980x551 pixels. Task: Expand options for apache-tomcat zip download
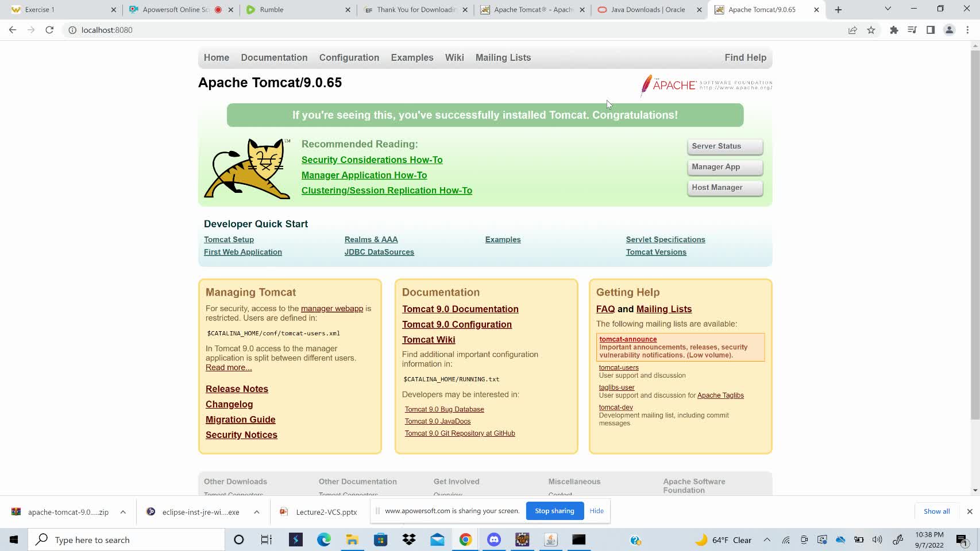pos(123,512)
